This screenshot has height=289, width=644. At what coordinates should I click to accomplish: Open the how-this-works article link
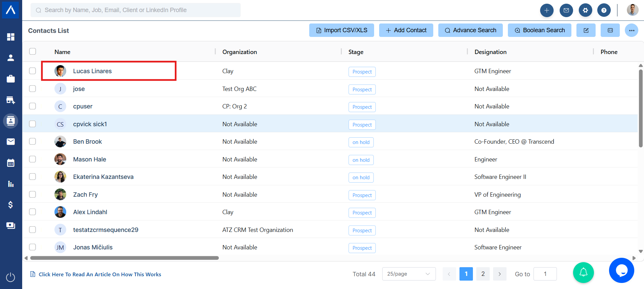(x=100, y=274)
